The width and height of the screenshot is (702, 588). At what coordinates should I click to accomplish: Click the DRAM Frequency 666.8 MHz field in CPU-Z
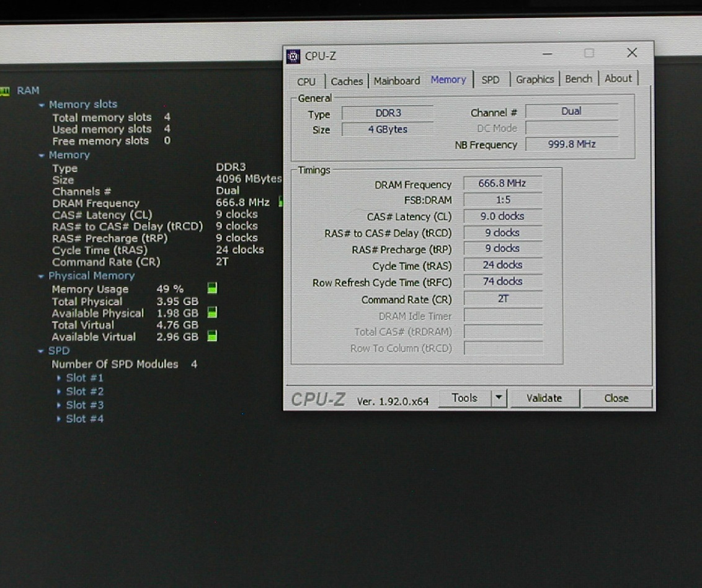(502, 184)
